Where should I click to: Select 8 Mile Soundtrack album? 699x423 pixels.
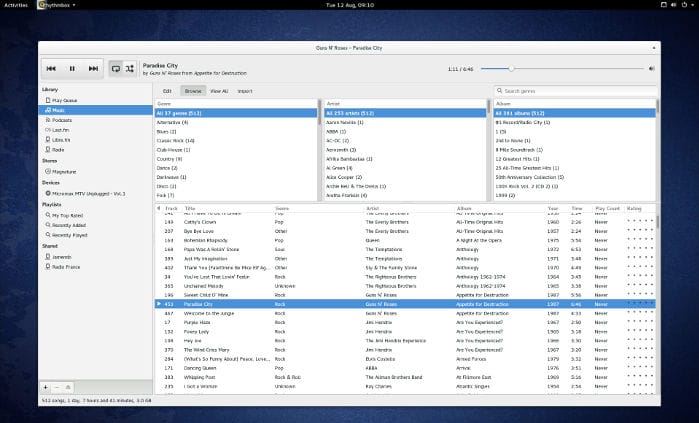pyautogui.click(x=575, y=150)
